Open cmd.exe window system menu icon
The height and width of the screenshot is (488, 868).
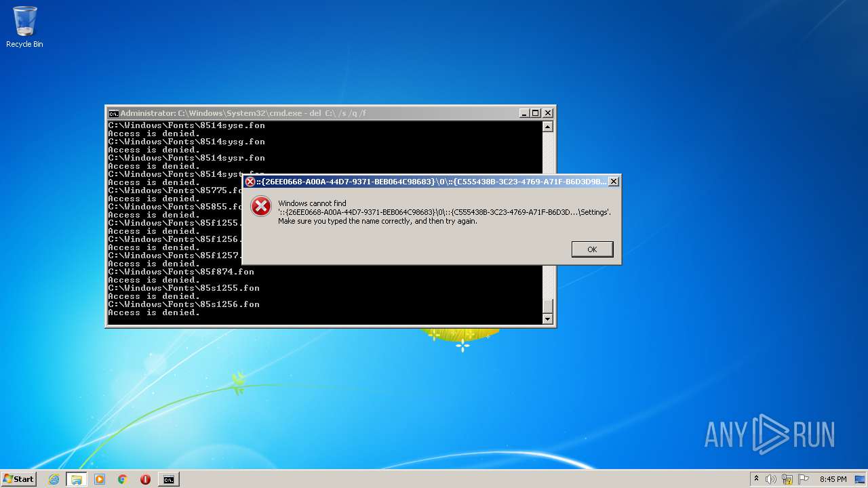(x=113, y=113)
